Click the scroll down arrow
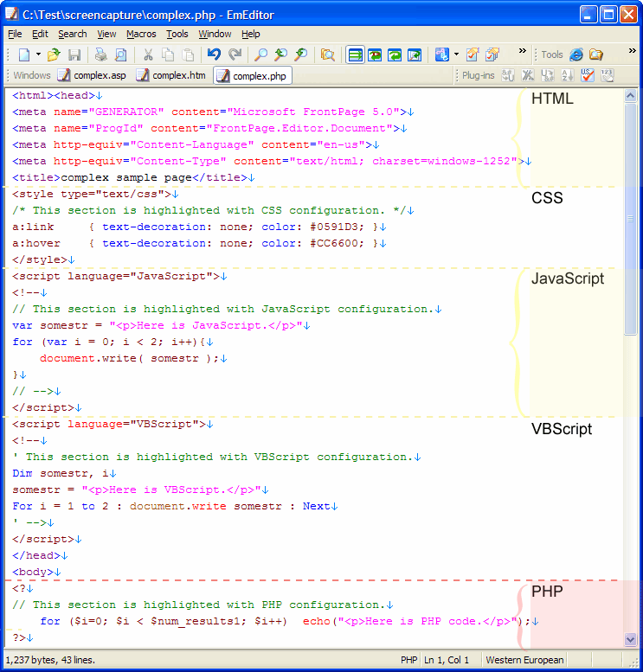The image size is (643, 672). [630, 639]
